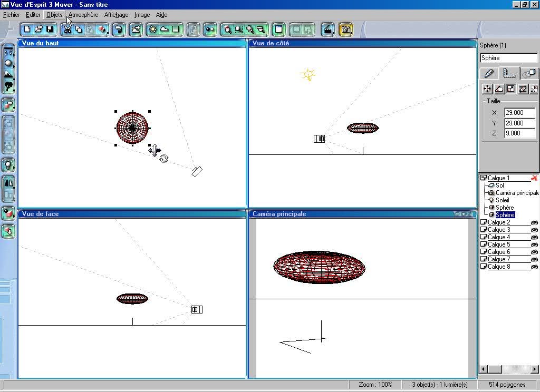The image size is (540, 392).
Task: Click the Cut scissors icon
Action: click(67, 30)
